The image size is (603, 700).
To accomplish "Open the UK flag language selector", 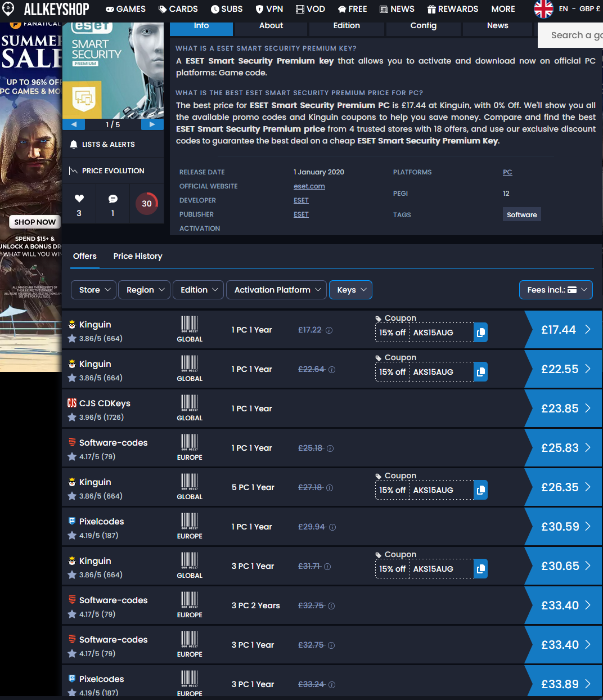I will click(543, 9).
